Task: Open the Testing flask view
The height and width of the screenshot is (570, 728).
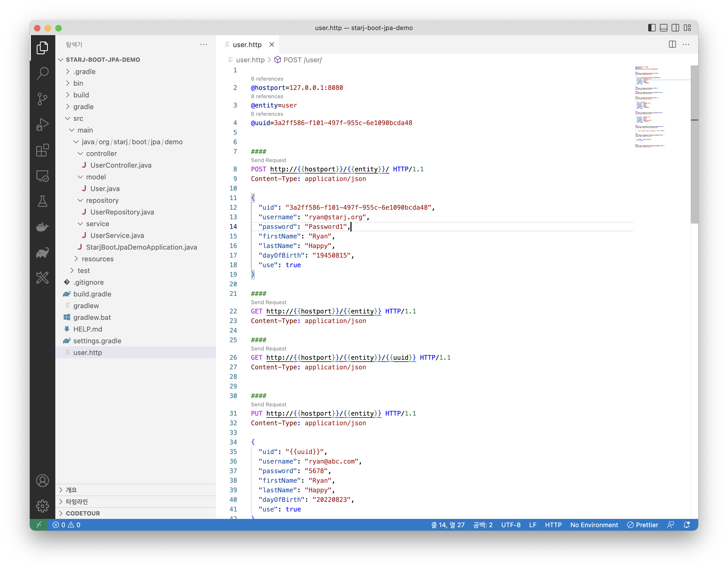Action: tap(42, 201)
